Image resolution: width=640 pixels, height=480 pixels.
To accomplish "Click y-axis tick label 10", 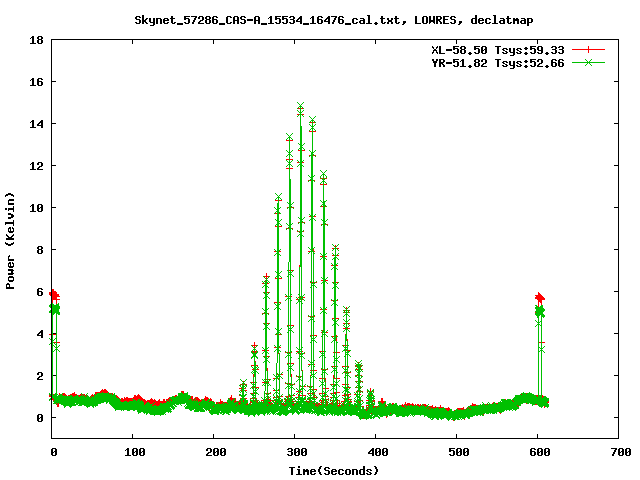I will point(36,208).
